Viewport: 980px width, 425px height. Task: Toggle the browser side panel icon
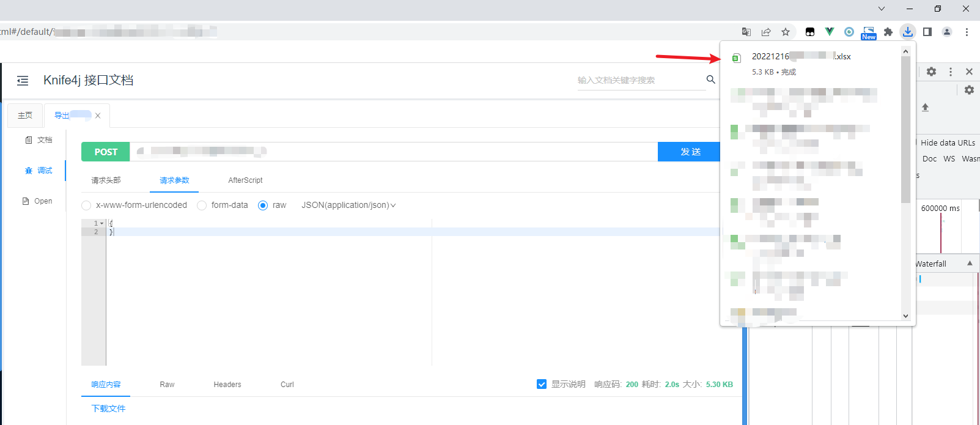click(927, 32)
